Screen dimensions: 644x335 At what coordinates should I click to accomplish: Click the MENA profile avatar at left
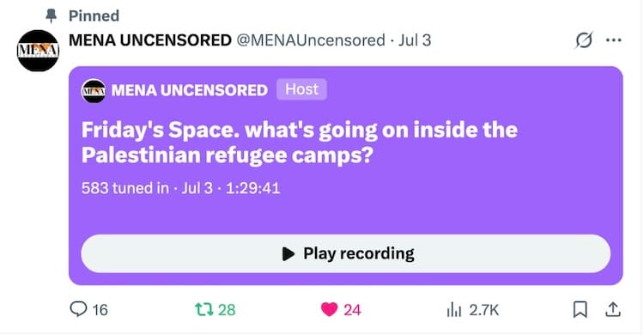[x=38, y=51]
